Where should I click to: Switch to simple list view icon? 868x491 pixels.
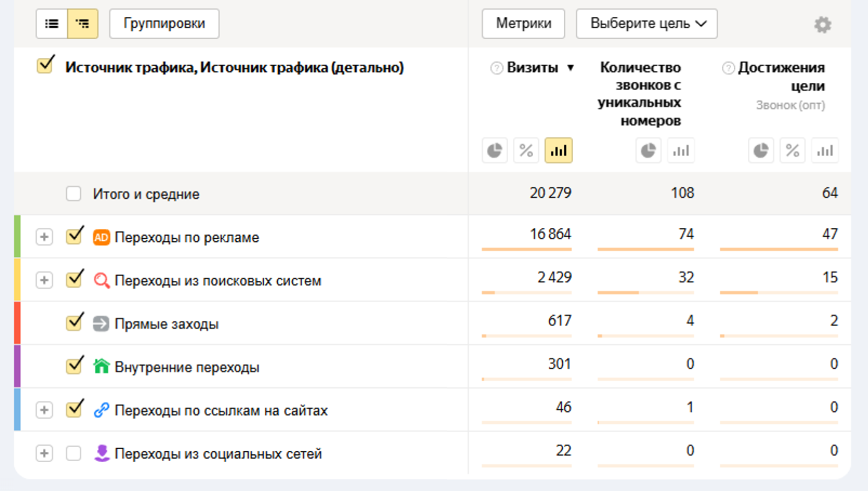[x=52, y=24]
